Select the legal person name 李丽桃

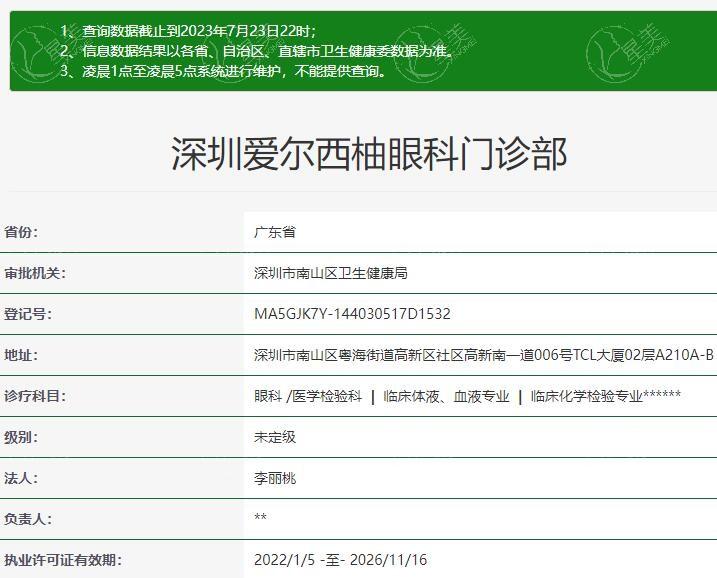click(275, 478)
